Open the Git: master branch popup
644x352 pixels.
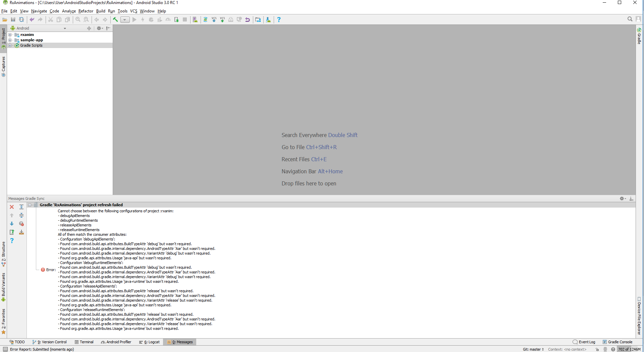pyautogui.click(x=533, y=349)
